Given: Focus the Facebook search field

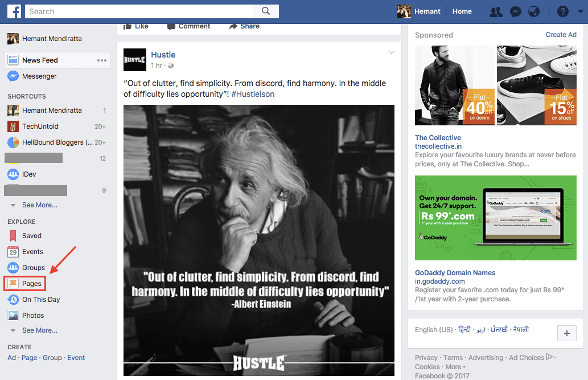Looking at the screenshot, I should 139,11.
